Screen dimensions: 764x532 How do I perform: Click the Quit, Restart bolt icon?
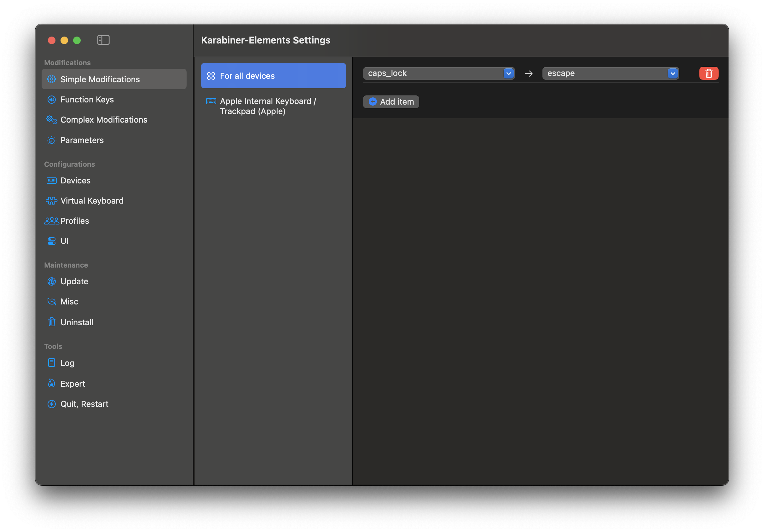pyautogui.click(x=52, y=404)
